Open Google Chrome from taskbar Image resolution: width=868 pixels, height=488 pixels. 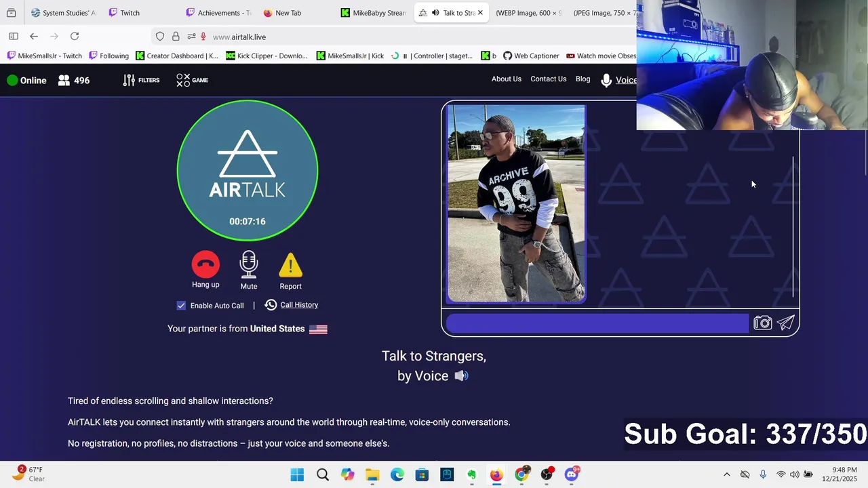[521, 474]
